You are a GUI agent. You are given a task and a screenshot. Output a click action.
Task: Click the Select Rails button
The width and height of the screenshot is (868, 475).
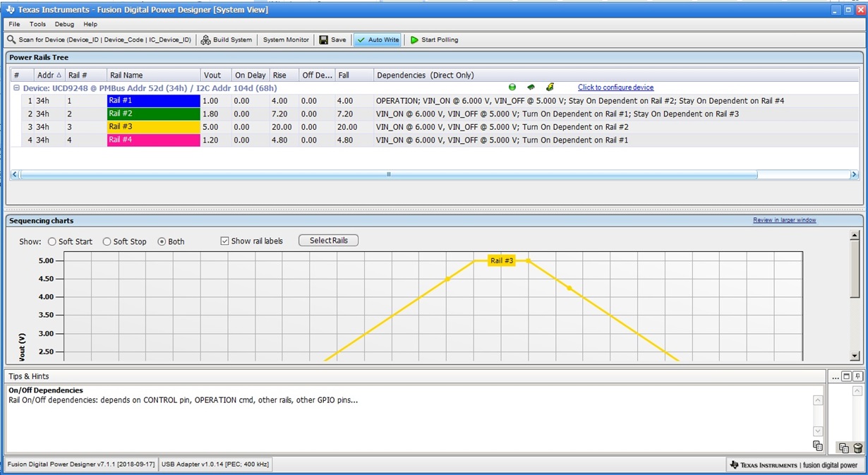(328, 241)
